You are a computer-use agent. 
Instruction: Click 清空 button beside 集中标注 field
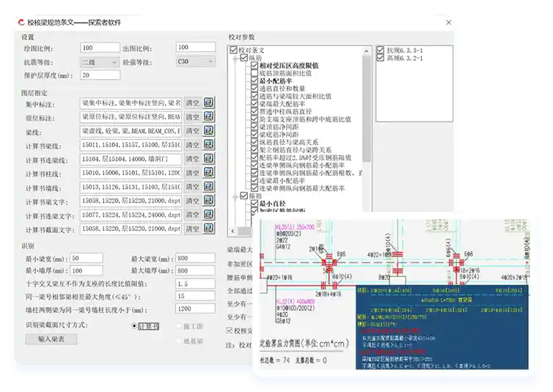click(x=192, y=103)
